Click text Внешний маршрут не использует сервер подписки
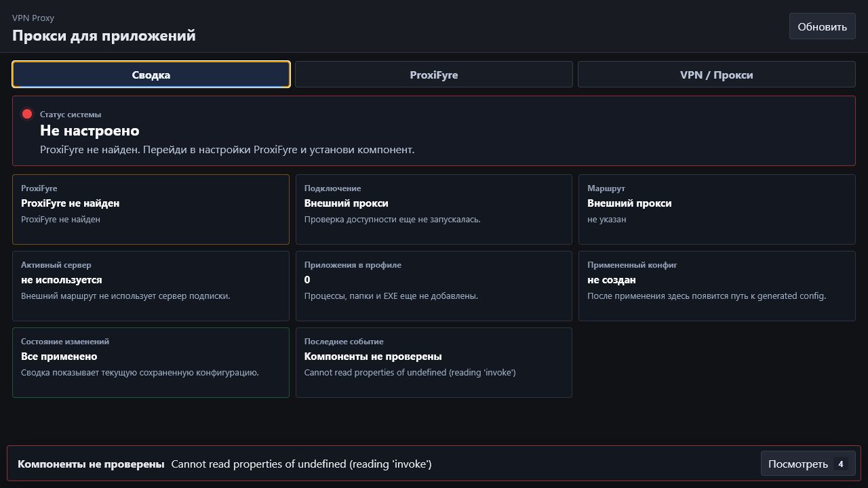The image size is (868, 488). [x=125, y=296]
